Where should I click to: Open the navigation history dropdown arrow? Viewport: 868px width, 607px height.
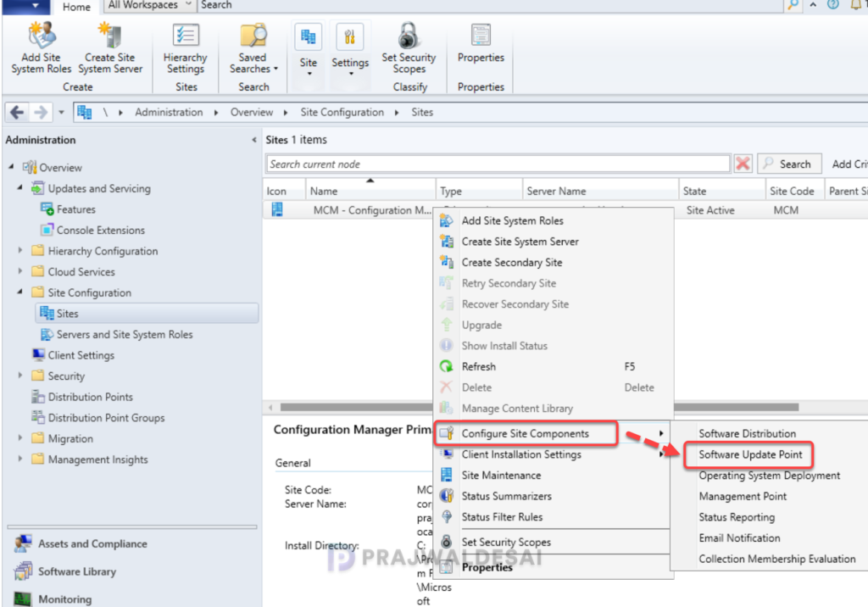pyautogui.click(x=61, y=113)
